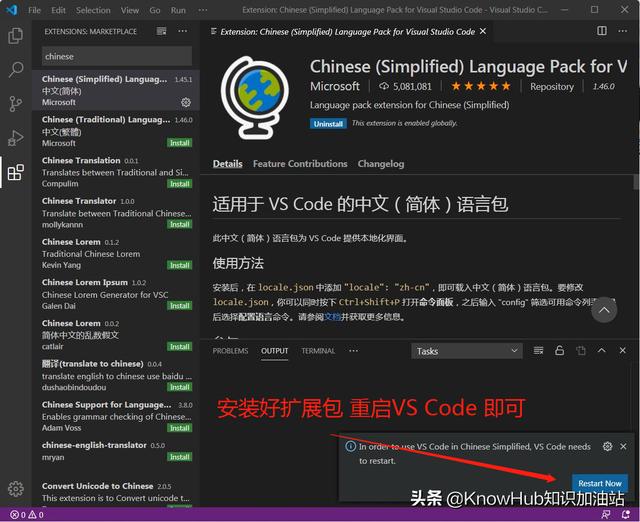Viewport: 640px width, 522px height.
Task: Click the globe extension icon
Action: 255,98
